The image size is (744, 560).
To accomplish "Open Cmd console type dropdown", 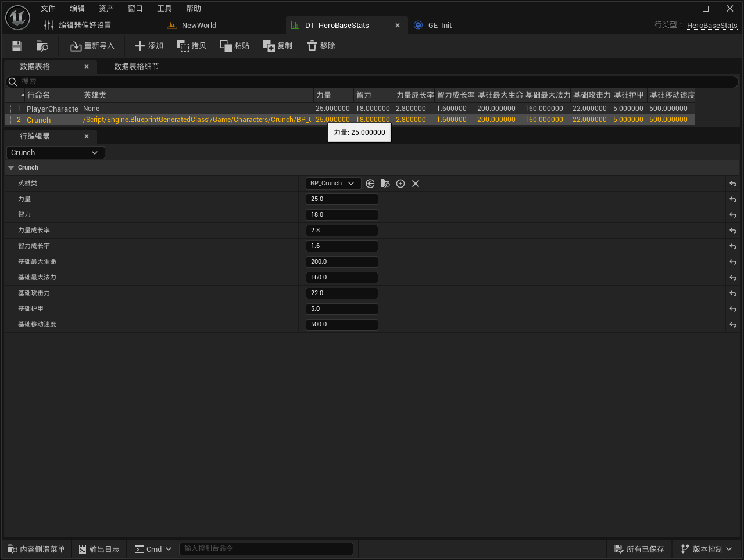I will [x=153, y=549].
